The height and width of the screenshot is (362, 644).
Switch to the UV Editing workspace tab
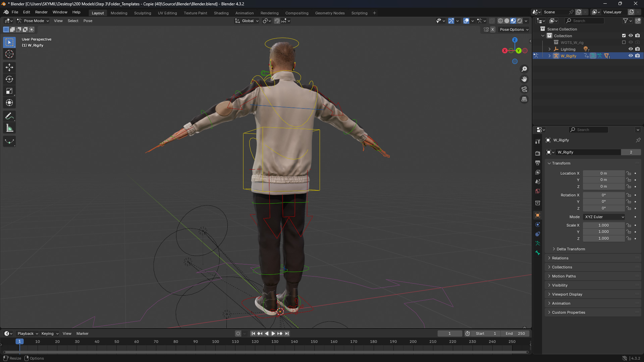click(167, 13)
